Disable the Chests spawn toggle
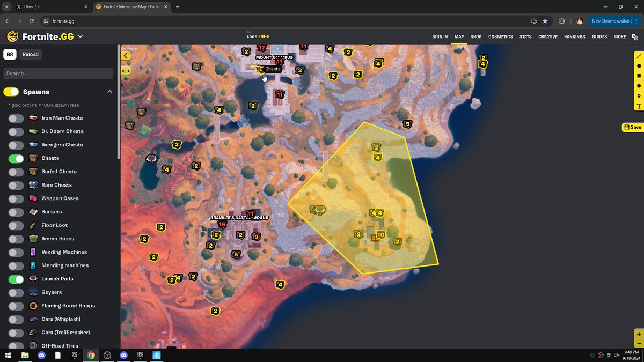The image size is (644, 362). pos(16,158)
